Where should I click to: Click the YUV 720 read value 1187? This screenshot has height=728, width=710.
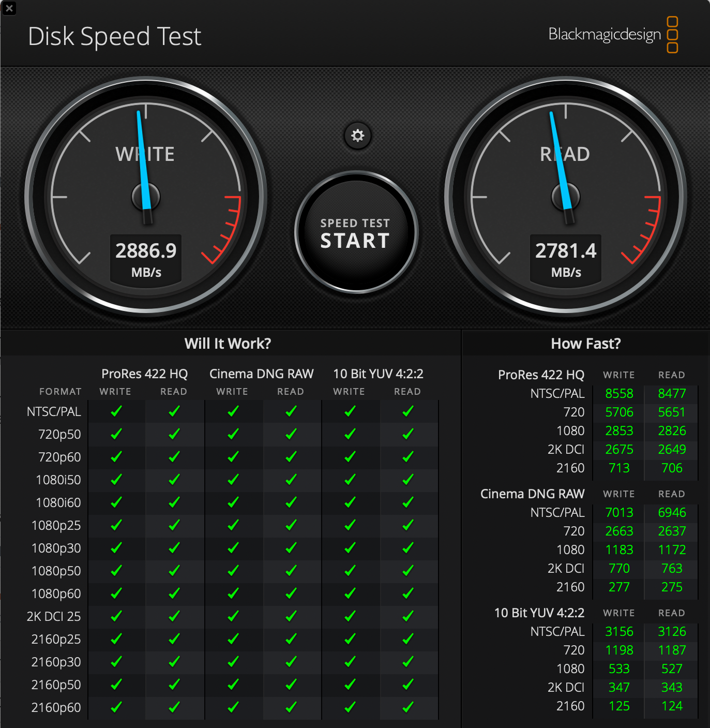tap(672, 650)
